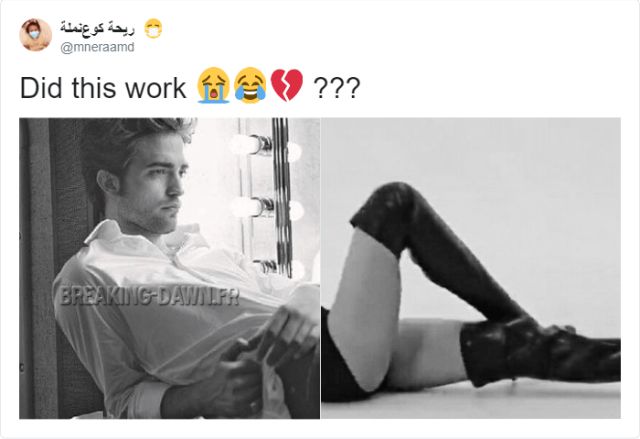Open the @mneraamd handle link

coord(97,47)
